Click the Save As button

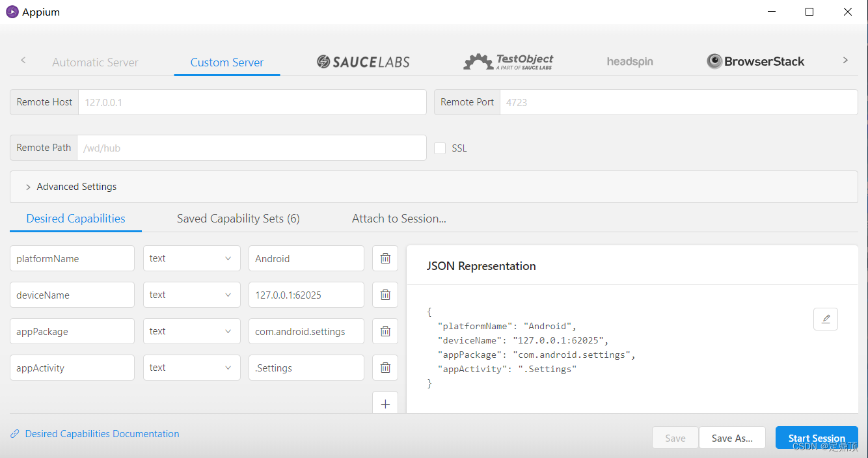click(732, 438)
